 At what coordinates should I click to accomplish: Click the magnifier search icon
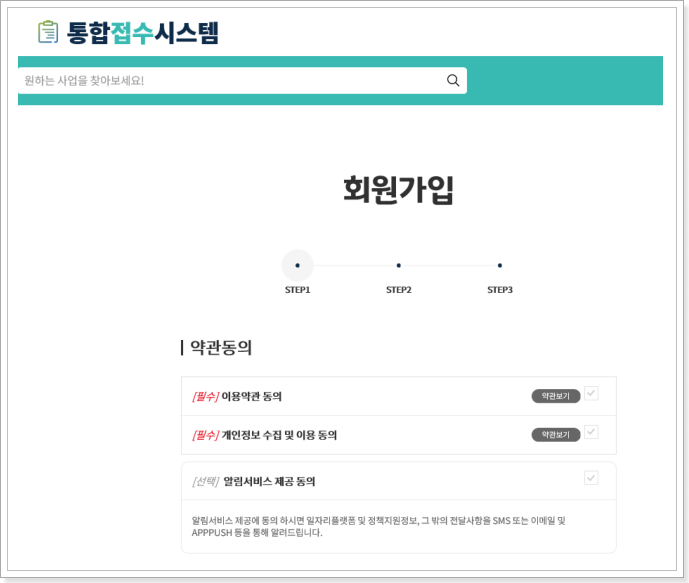(453, 80)
